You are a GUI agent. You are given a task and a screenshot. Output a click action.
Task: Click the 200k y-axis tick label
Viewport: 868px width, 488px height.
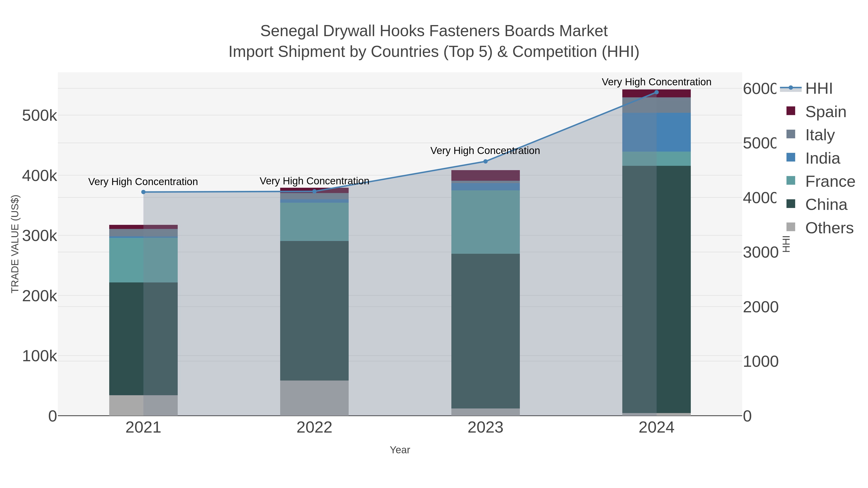click(x=40, y=296)
